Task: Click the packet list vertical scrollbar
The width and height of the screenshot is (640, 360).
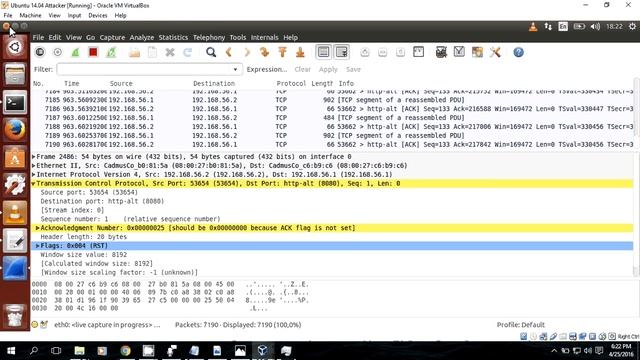Action: (x=636, y=108)
